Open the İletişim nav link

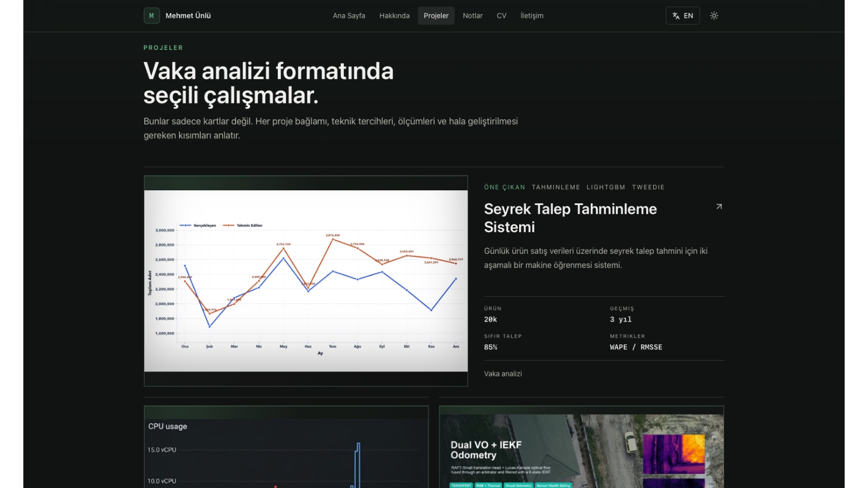tap(532, 16)
